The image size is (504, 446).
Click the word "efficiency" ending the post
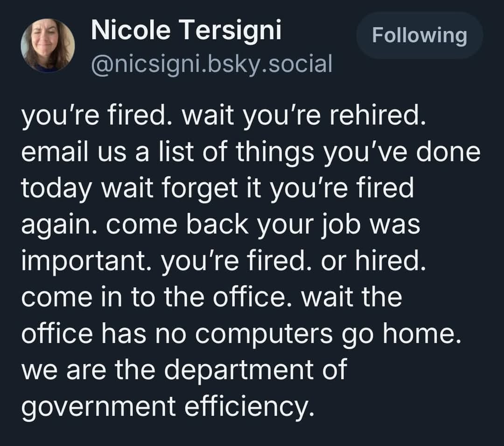246,406
